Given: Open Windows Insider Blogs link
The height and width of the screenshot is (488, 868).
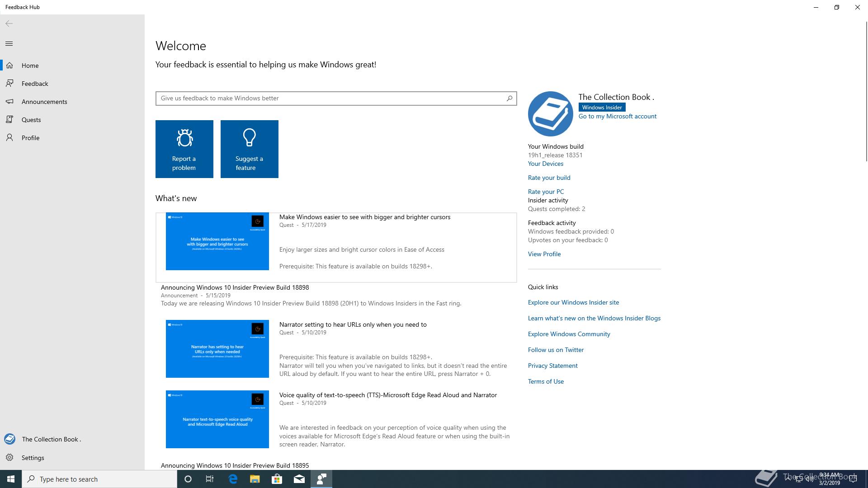Looking at the screenshot, I should (x=594, y=318).
